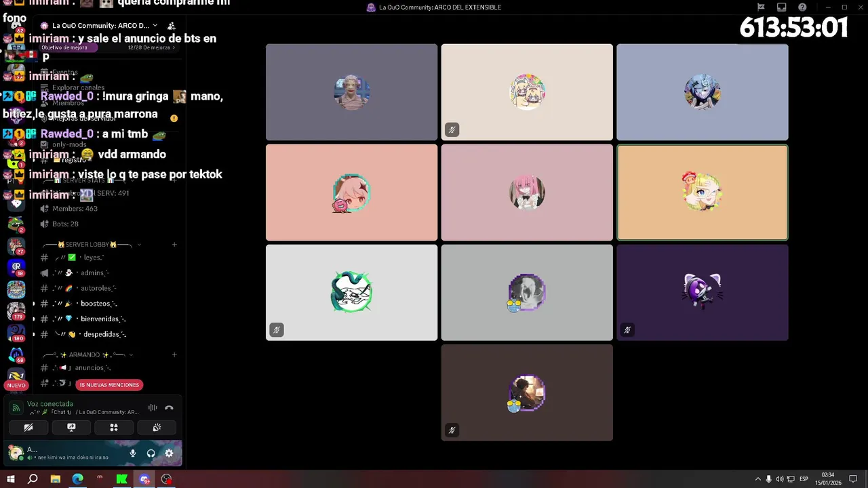Select the highlighted speaking participant tile

(703, 192)
